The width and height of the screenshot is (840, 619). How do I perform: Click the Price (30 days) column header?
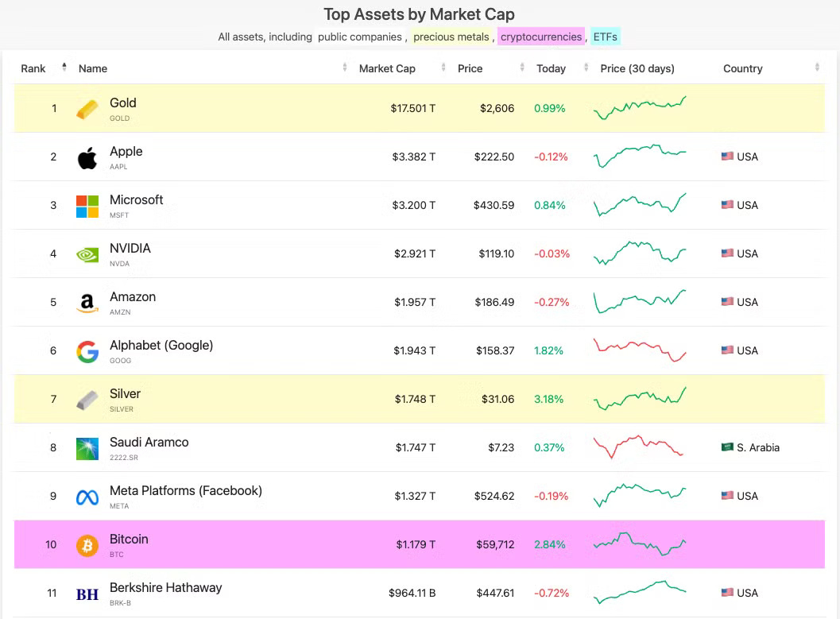[637, 68]
